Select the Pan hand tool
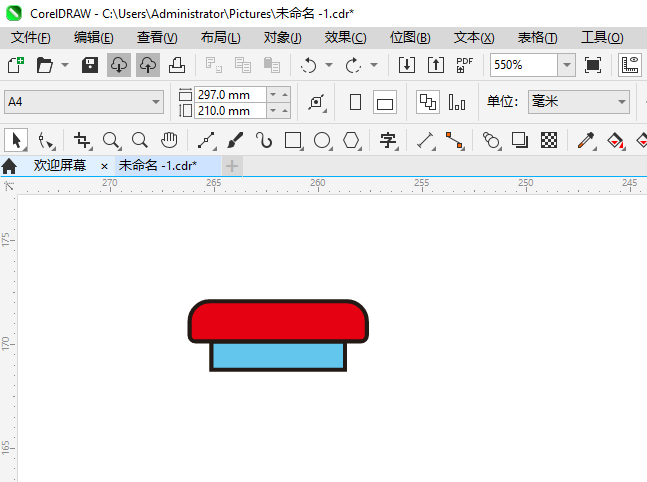Screen dimensions: 647x482 coord(169,140)
